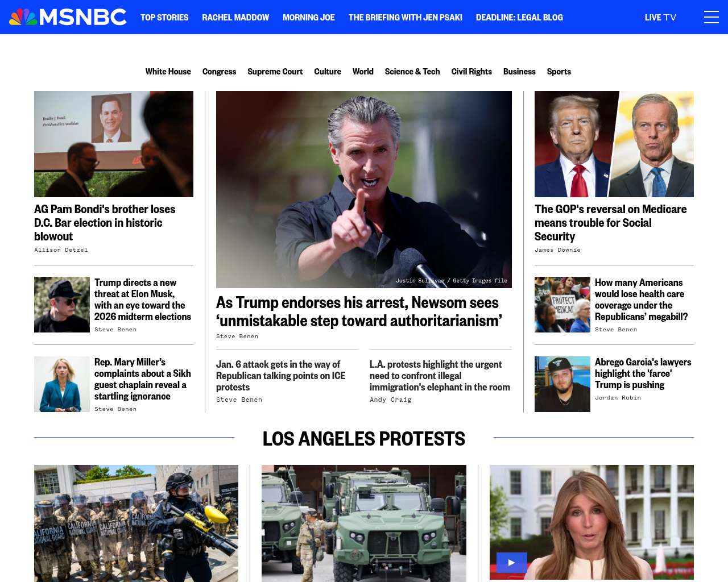
Task: Open Los Angeles Protests section heading
Action: 364,439
